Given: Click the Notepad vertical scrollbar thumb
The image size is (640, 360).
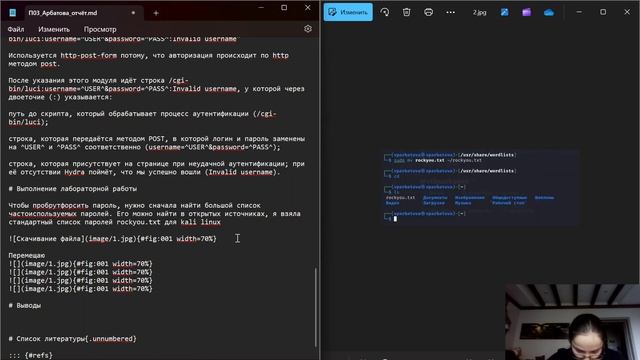Looking at the screenshot, I should coord(315,307).
